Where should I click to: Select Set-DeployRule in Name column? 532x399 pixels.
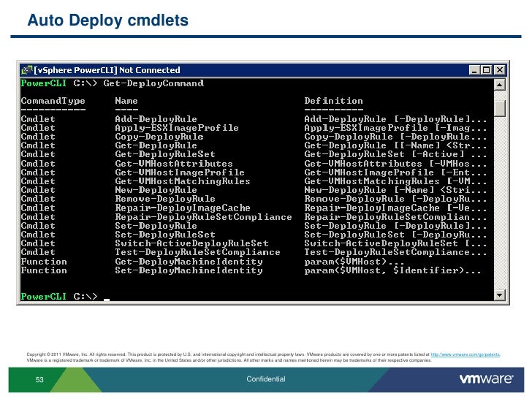click(156, 226)
